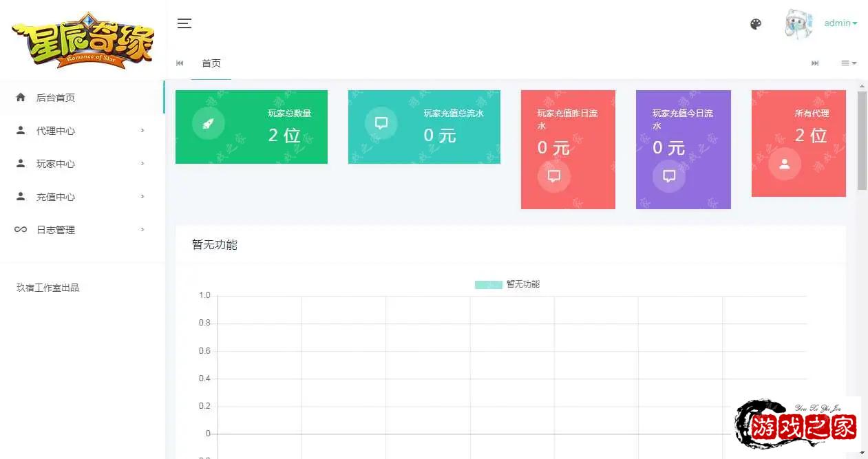Click the hamburger sidebar collapse icon
Viewport: 868px width, 459px height.
184,23
